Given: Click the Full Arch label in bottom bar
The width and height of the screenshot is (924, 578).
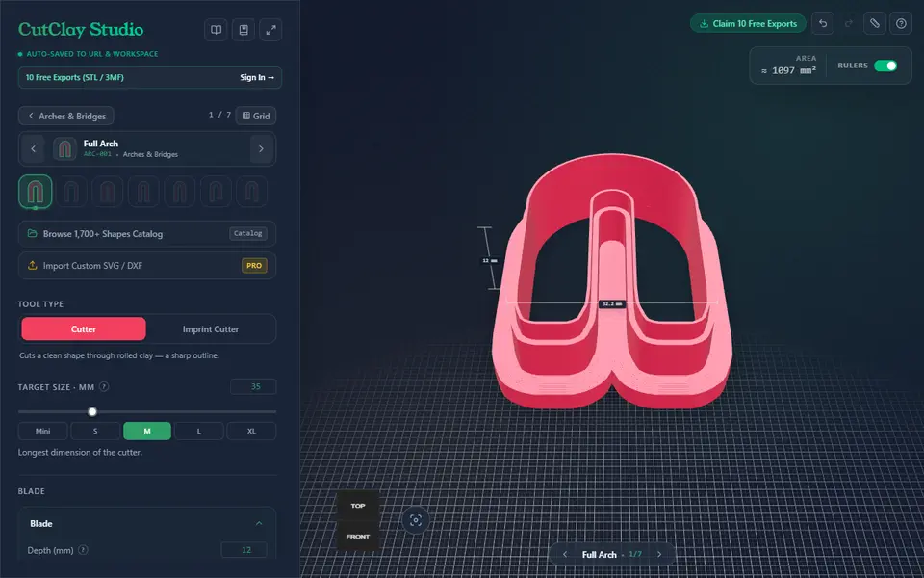Looking at the screenshot, I should click(600, 555).
